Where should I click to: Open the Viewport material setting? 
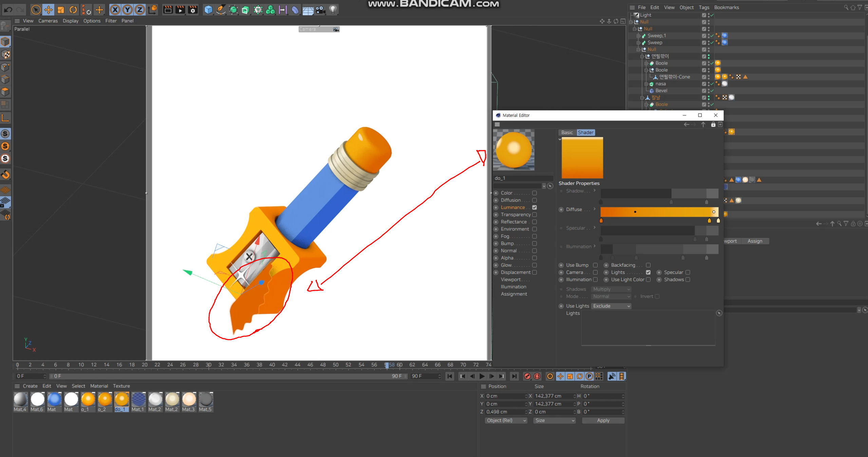(511, 280)
